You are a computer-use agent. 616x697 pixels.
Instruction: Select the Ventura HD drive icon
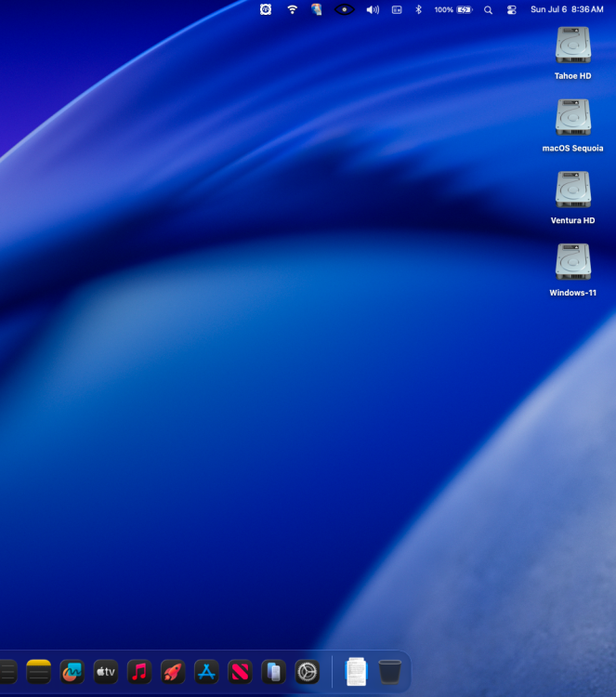pos(573,190)
